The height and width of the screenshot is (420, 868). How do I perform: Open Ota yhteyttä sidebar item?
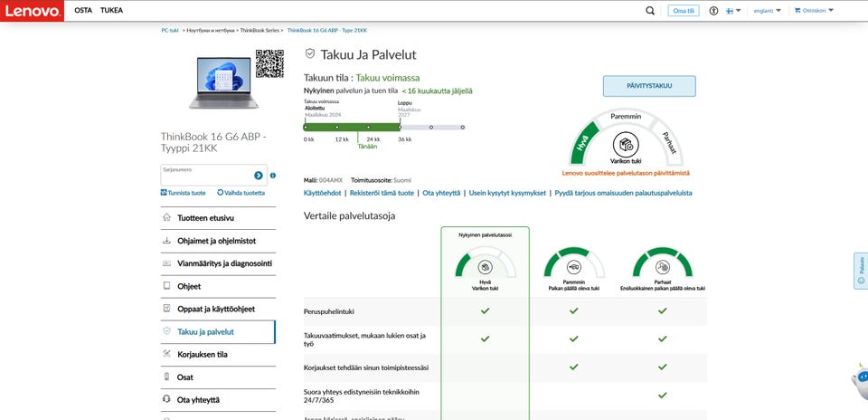(x=218, y=400)
